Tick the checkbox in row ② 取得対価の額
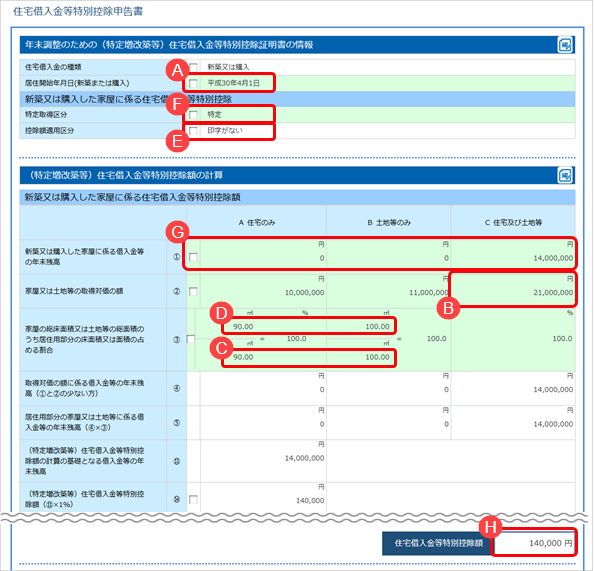 [x=193, y=291]
